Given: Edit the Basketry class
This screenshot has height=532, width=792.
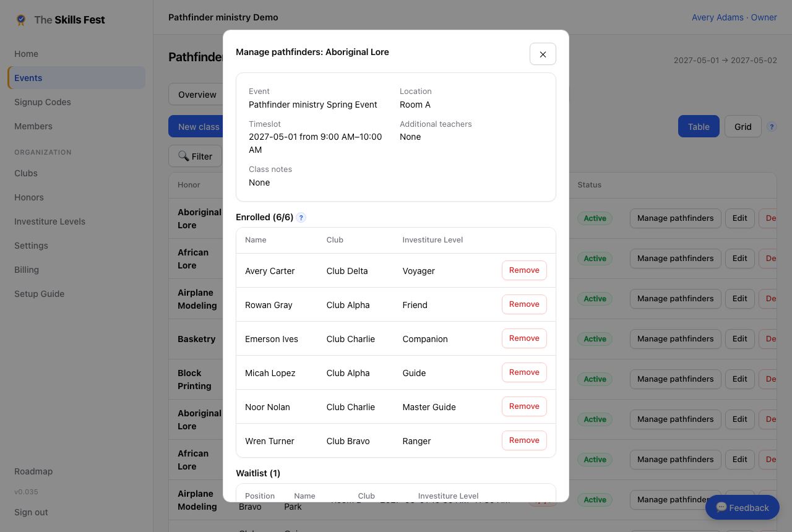Looking at the screenshot, I should (740, 338).
